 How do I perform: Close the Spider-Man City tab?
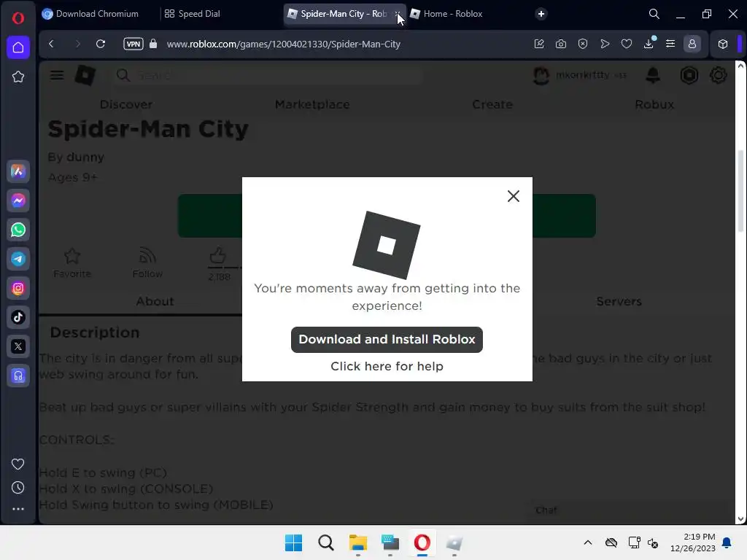tap(398, 14)
